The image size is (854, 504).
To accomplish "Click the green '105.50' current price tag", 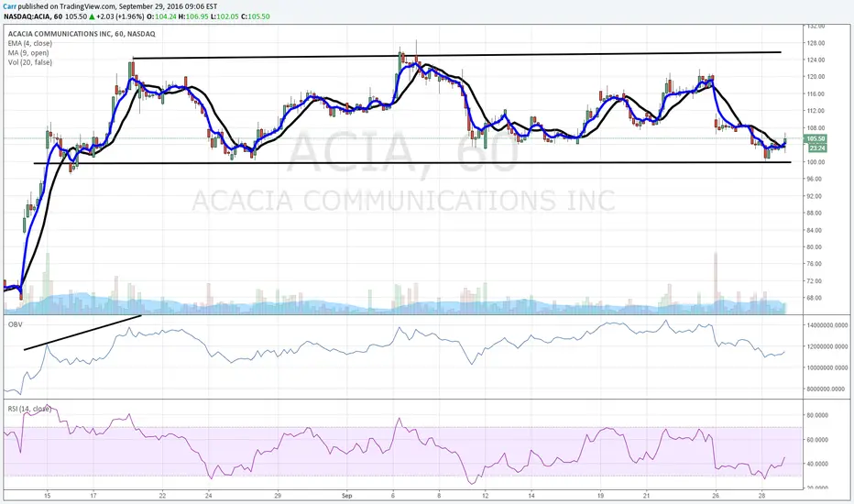I will click(x=817, y=139).
